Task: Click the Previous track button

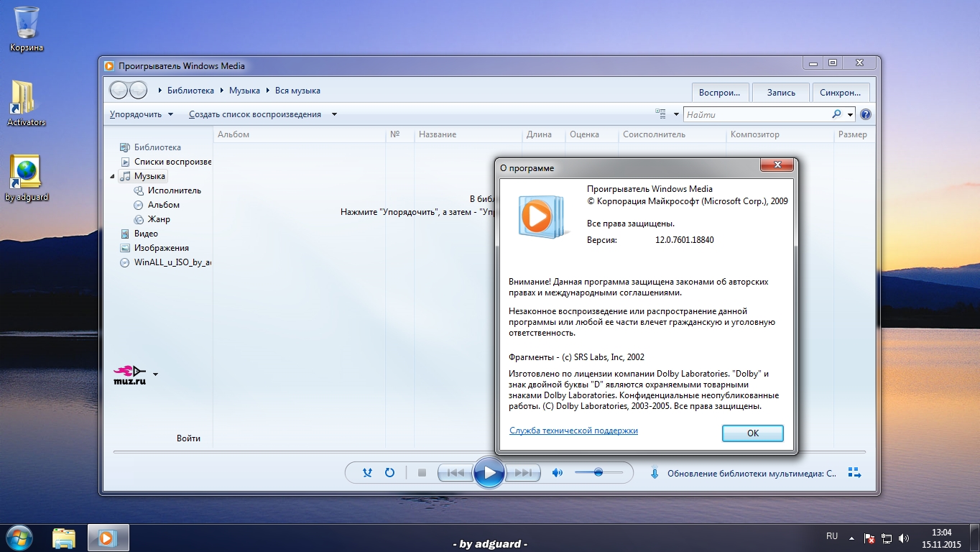Action: (456, 472)
